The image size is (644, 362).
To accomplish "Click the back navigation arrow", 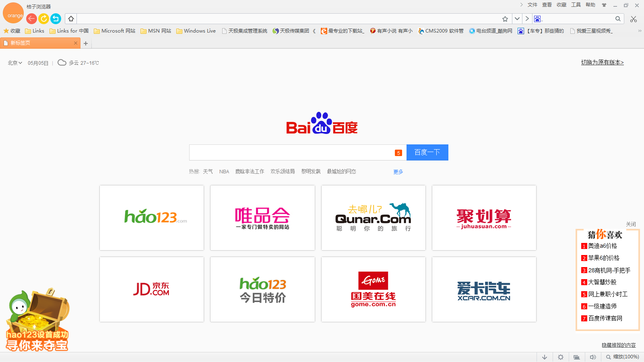I will (31, 19).
